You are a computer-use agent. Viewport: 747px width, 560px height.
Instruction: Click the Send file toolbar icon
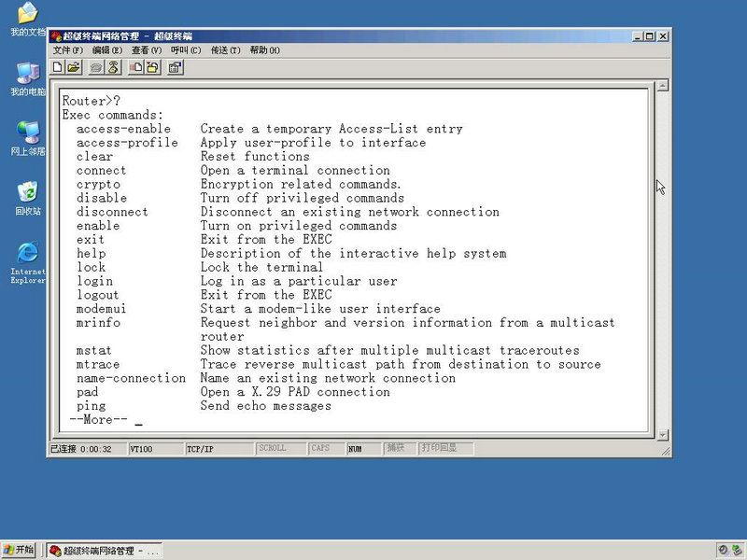pyautogui.click(x=136, y=67)
